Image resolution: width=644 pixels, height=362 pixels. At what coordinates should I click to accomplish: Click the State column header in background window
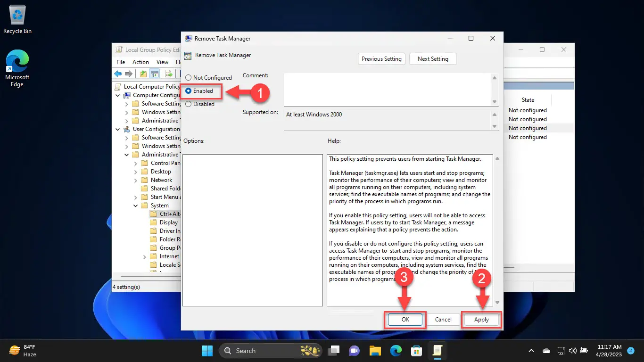click(x=528, y=100)
